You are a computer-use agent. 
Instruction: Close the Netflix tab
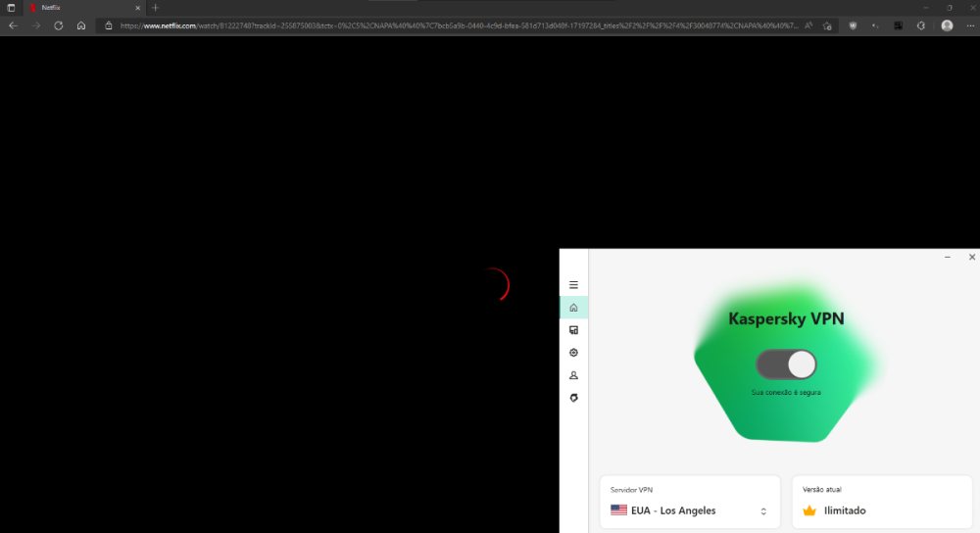click(137, 8)
